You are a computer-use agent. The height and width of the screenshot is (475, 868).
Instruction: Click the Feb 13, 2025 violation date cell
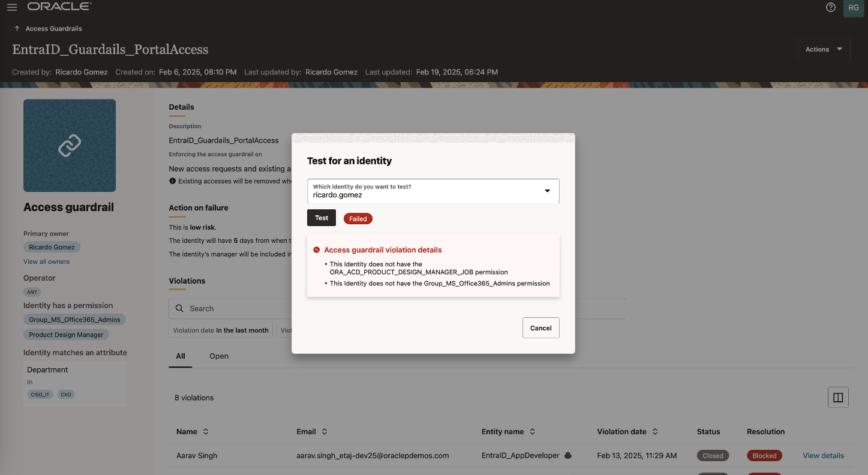637,456
